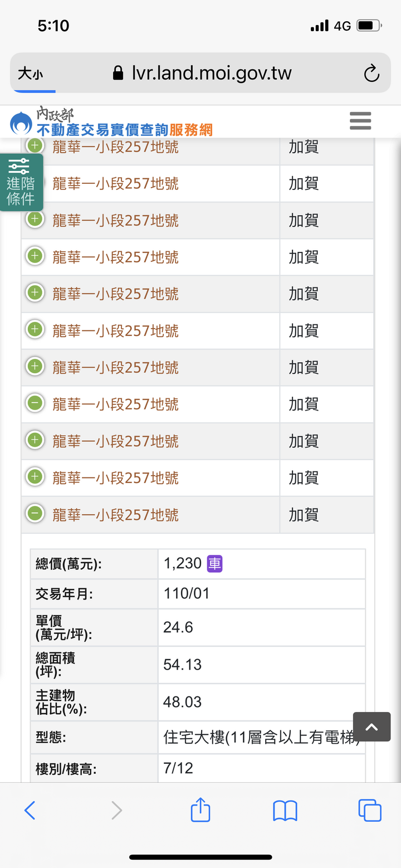Select the 1,230 total price value
401x868 pixels.
tap(183, 563)
